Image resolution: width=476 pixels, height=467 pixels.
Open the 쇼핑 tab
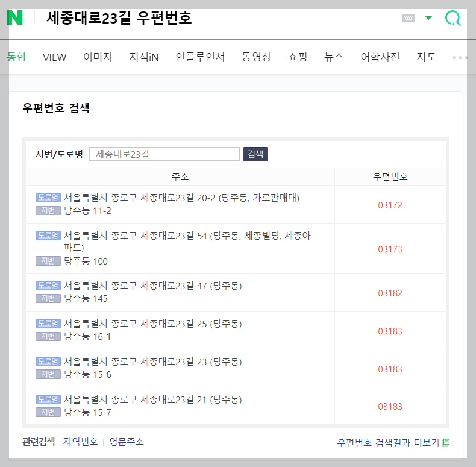(298, 57)
